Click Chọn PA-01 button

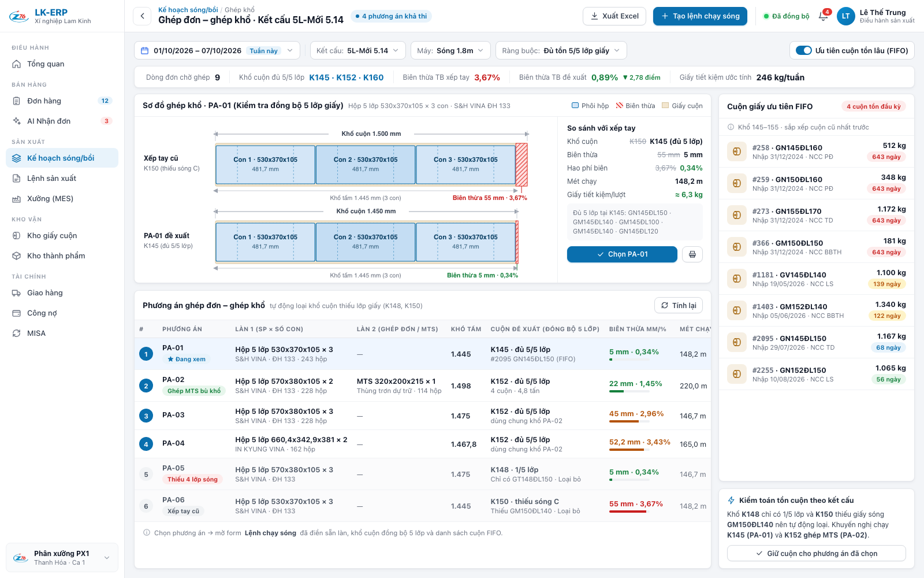(x=622, y=254)
